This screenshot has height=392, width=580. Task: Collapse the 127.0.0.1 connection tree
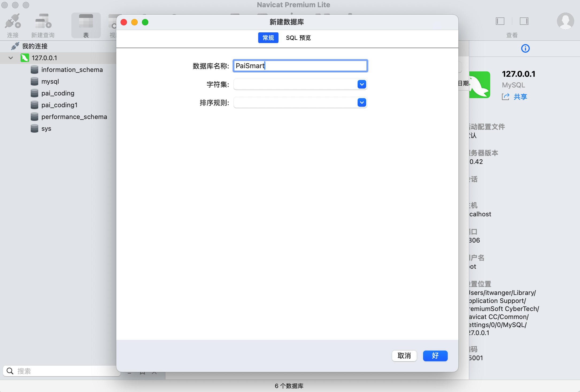coord(11,58)
